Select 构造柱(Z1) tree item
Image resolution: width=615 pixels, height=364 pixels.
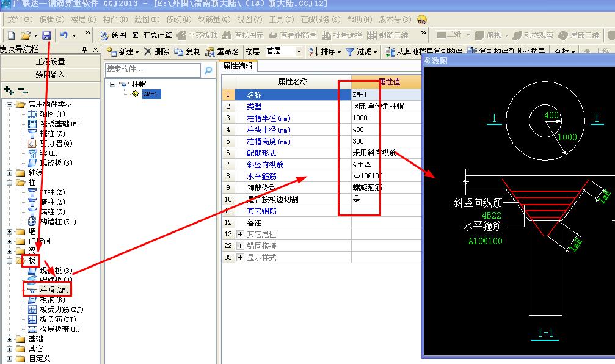coord(58,222)
